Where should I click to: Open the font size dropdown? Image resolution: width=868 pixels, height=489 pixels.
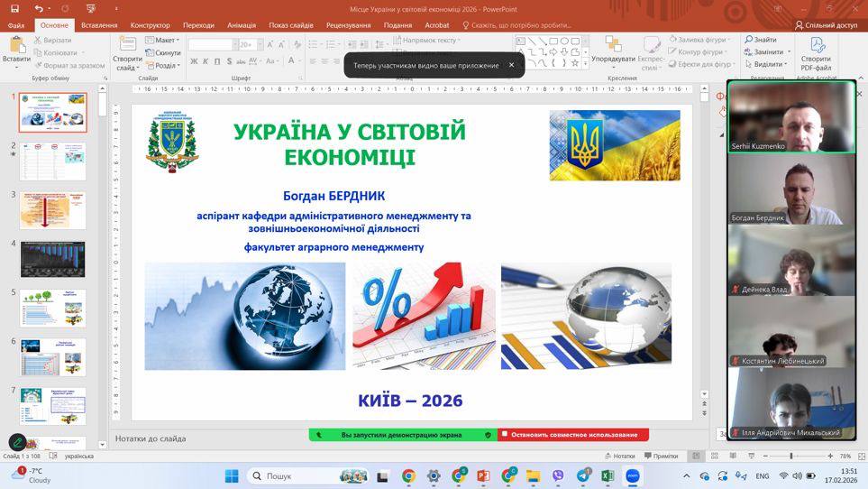point(260,44)
